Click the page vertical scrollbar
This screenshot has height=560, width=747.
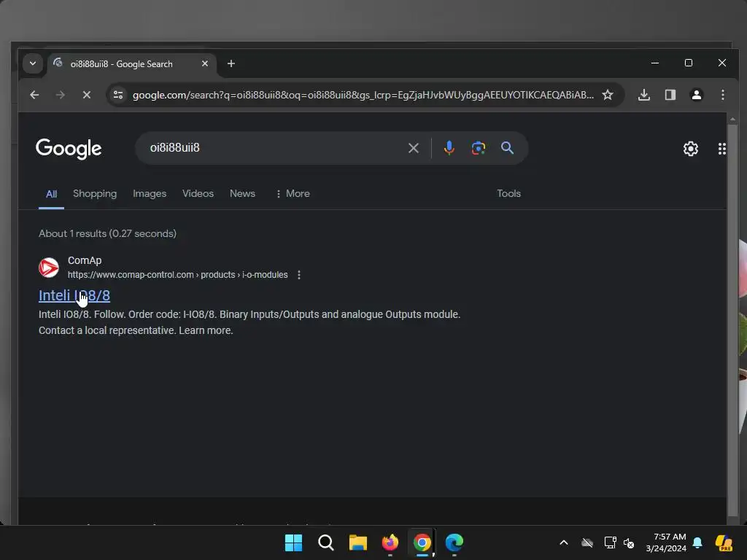(732, 320)
